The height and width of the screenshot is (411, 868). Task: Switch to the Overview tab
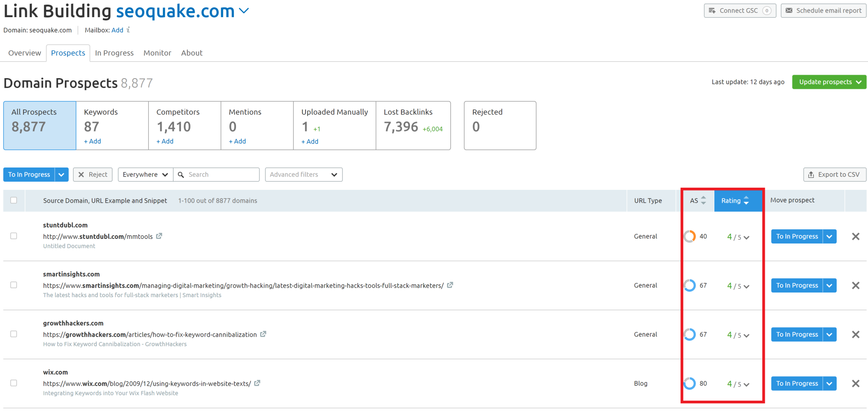click(24, 53)
